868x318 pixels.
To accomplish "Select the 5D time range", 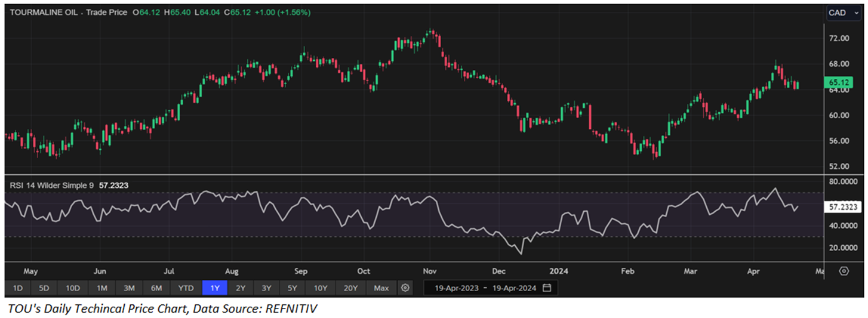I will click(x=44, y=288).
